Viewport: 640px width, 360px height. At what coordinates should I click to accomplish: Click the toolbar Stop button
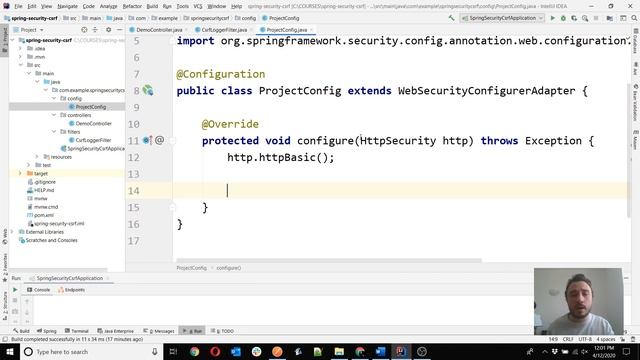pos(596,18)
